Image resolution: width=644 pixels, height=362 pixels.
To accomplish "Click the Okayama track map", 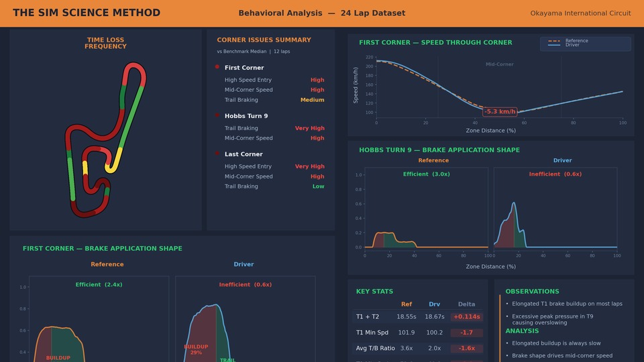I will [x=105, y=139].
